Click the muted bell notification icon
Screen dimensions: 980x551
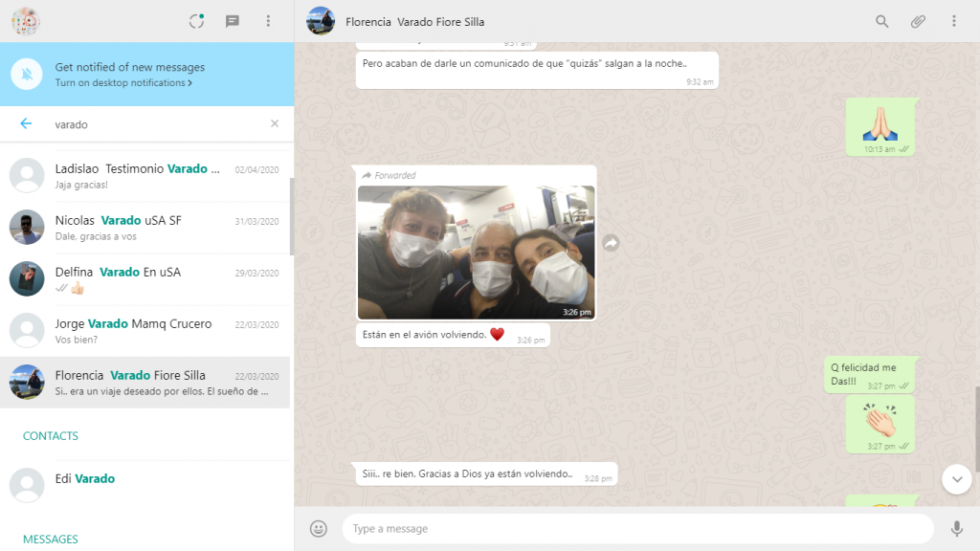point(26,75)
